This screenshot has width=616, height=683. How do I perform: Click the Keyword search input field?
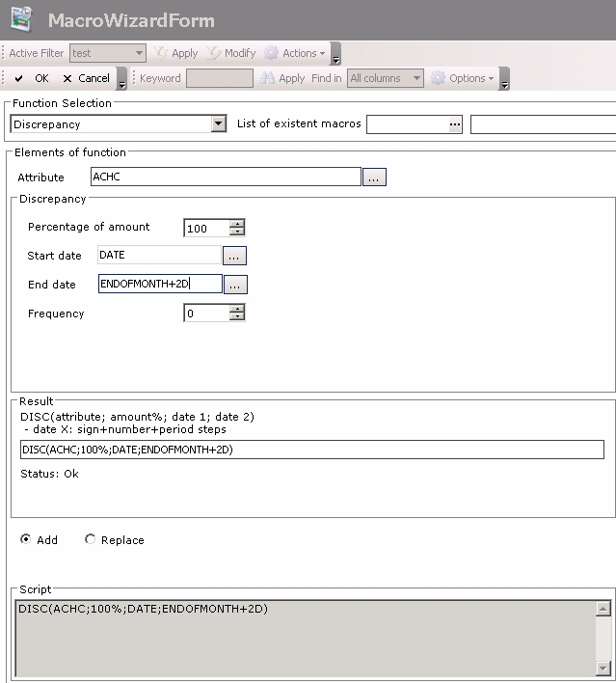point(219,78)
